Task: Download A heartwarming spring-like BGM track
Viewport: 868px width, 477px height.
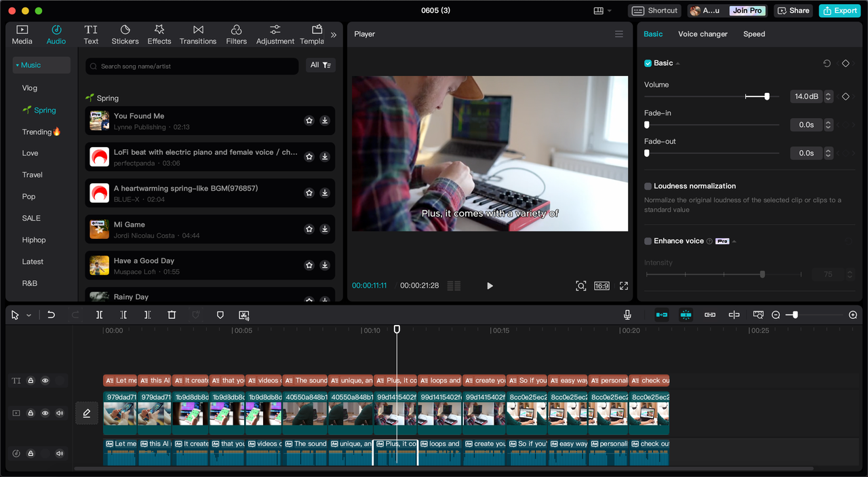Action: pos(325,193)
